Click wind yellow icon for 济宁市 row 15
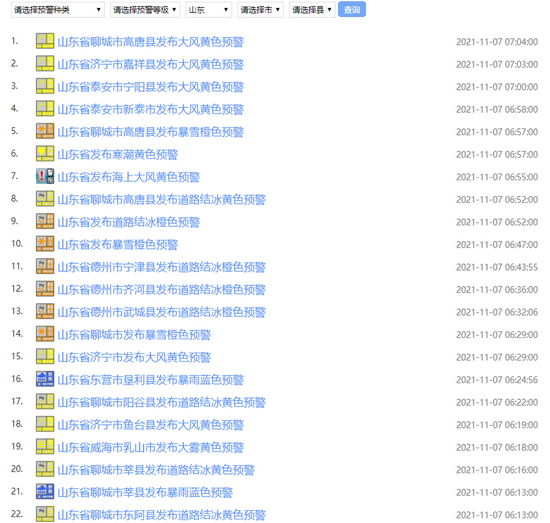Viewport: 550px width, 523px height. pos(45,356)
